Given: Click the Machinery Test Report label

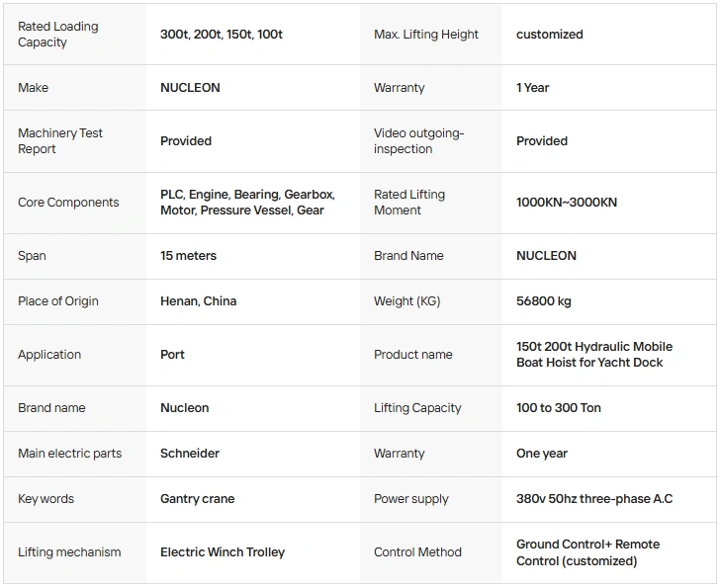Looking at the screenshot, I should coord(59,140).
